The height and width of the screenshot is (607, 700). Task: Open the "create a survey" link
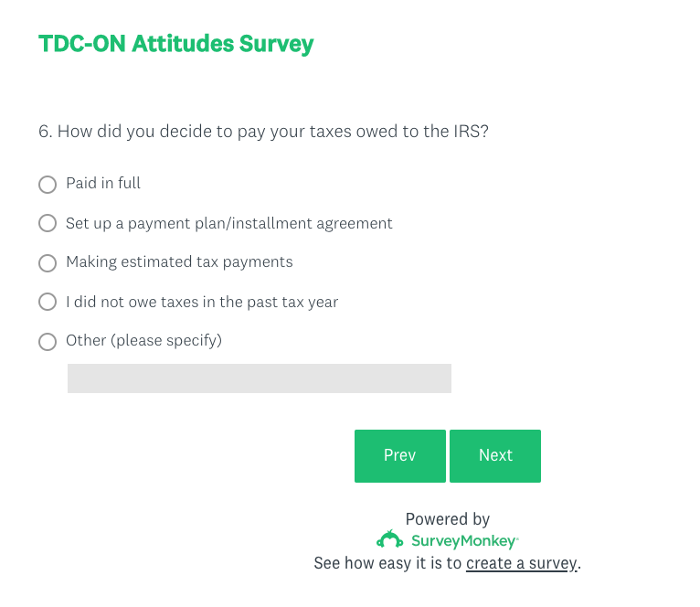pyautogui.click(x=522, y=563)
